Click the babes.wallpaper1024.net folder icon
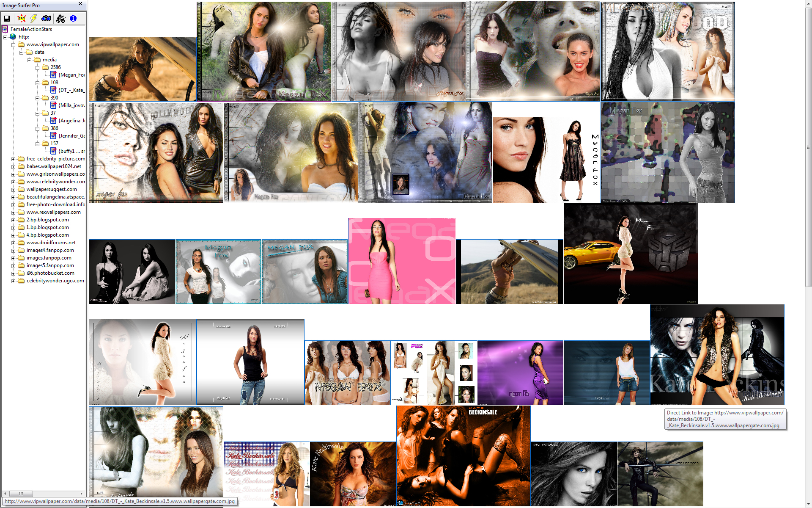The height and width of the screenshot is (508, 812). 21,166
